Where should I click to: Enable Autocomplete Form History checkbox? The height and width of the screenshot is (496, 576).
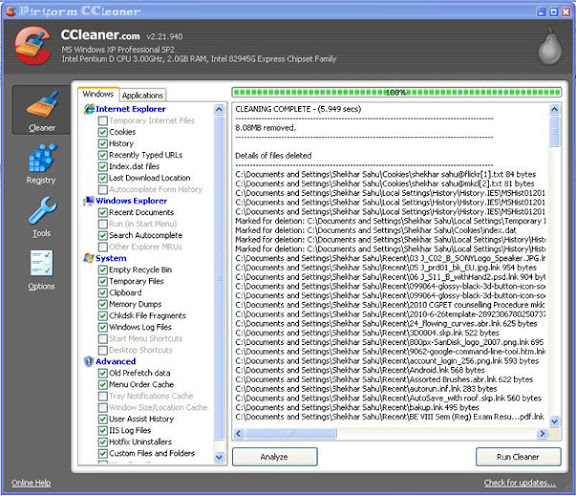(x=103, y=189)
